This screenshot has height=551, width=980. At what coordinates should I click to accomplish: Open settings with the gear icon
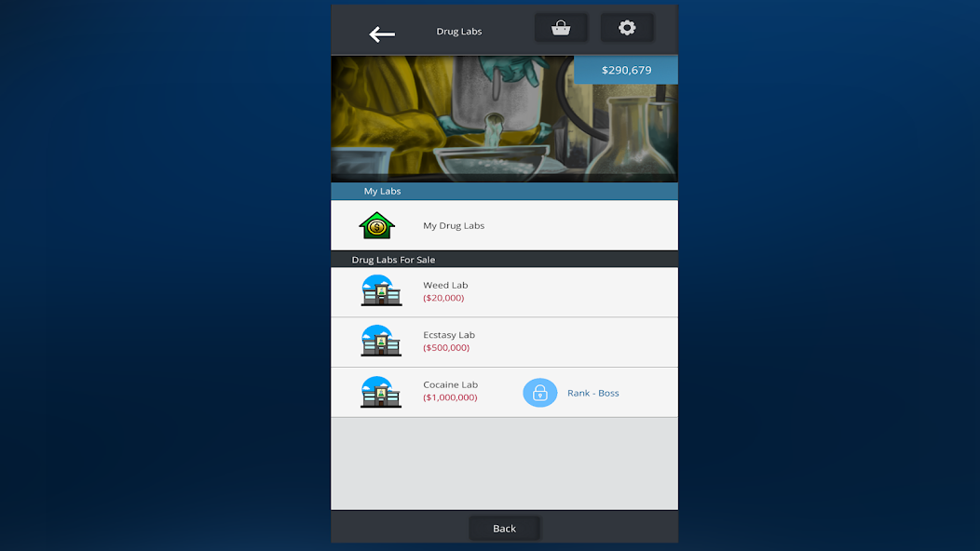point(627,28)
